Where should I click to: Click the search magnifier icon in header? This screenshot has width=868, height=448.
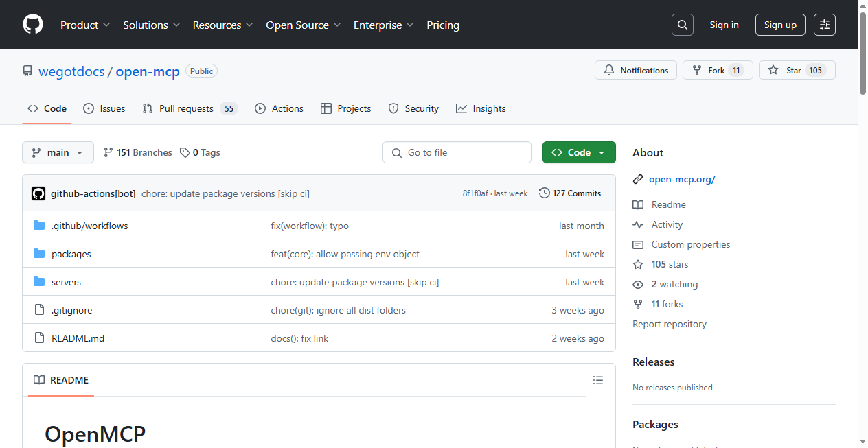pyautogui.click(x=682, y=25)
